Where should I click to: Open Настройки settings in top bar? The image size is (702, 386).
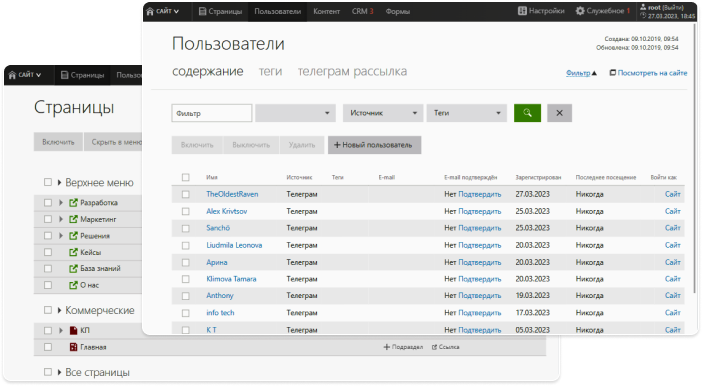541,11
